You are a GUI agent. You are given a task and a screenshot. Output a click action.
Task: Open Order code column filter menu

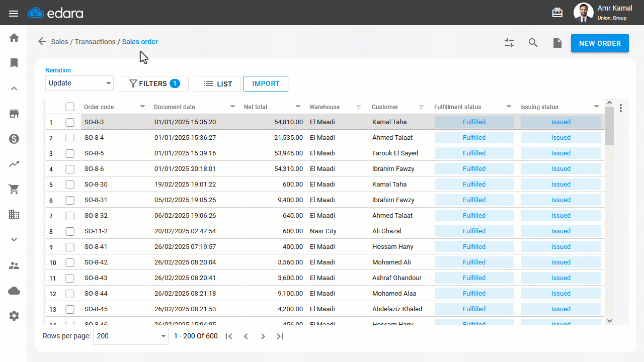(x=142, y=107)
